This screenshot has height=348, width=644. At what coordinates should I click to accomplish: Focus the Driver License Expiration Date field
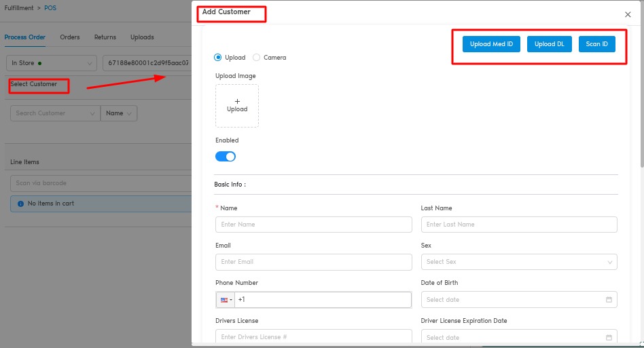click(519, 336)
